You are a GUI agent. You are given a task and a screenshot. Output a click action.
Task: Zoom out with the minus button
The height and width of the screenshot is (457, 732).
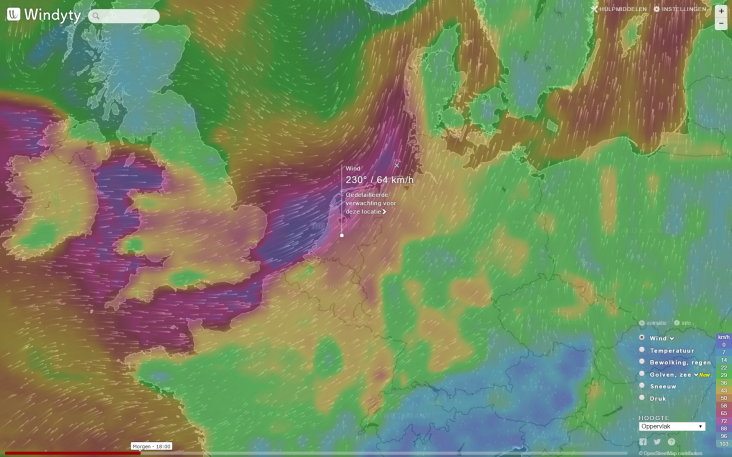tap(721, 23)
